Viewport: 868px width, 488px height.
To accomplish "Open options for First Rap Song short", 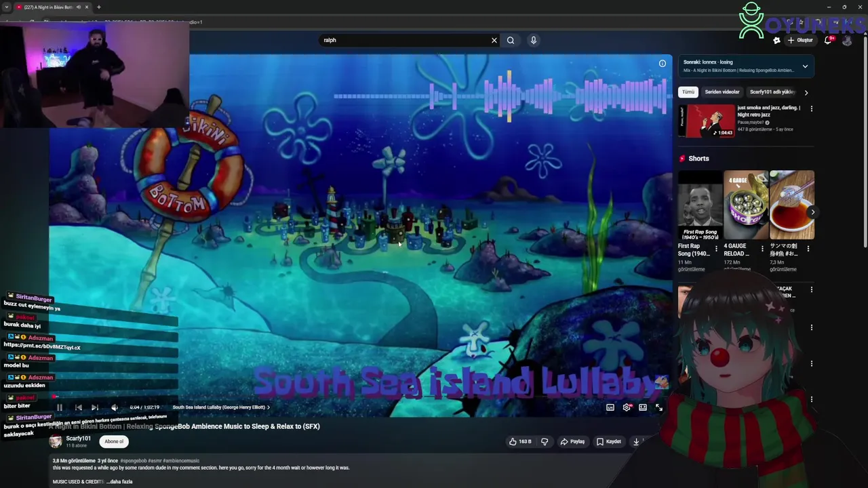I will pyautogui.click(x=717, y=249).
